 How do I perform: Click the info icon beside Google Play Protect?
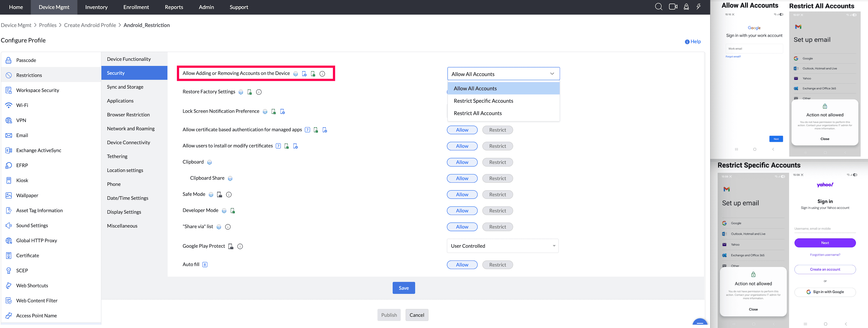[x=240, y=246]
